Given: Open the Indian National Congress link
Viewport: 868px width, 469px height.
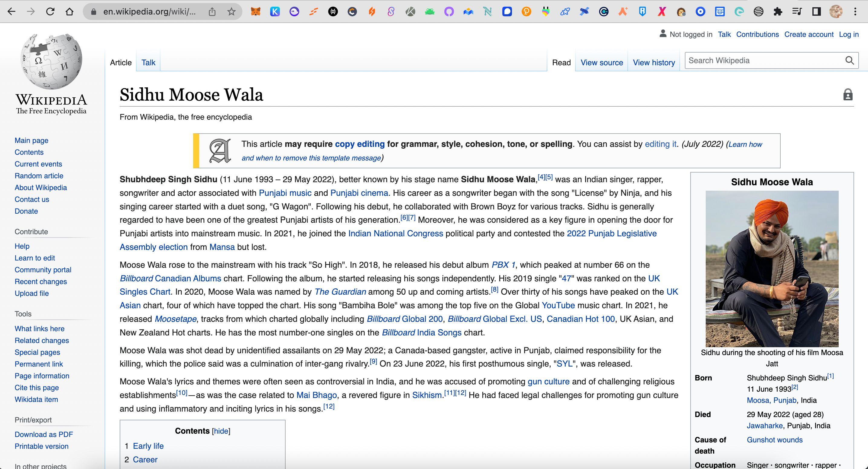Looking at the screenshot, I should click(x=396, y=234).
